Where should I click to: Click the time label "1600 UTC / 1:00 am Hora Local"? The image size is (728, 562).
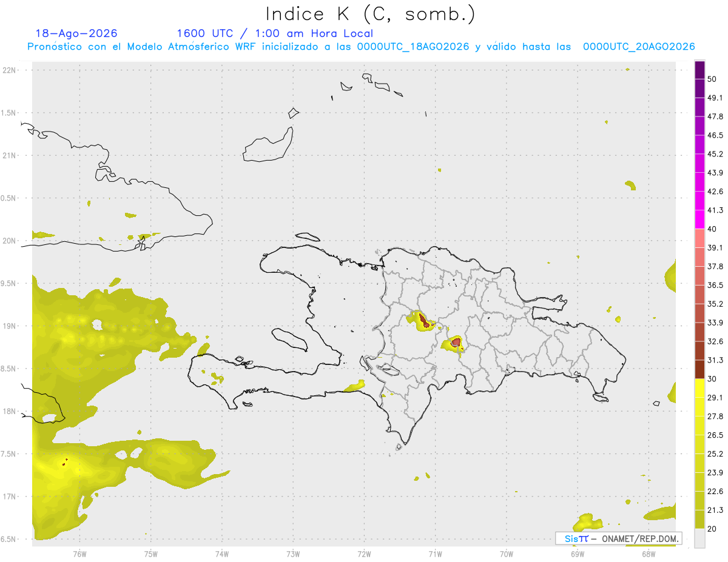[275, 33]
